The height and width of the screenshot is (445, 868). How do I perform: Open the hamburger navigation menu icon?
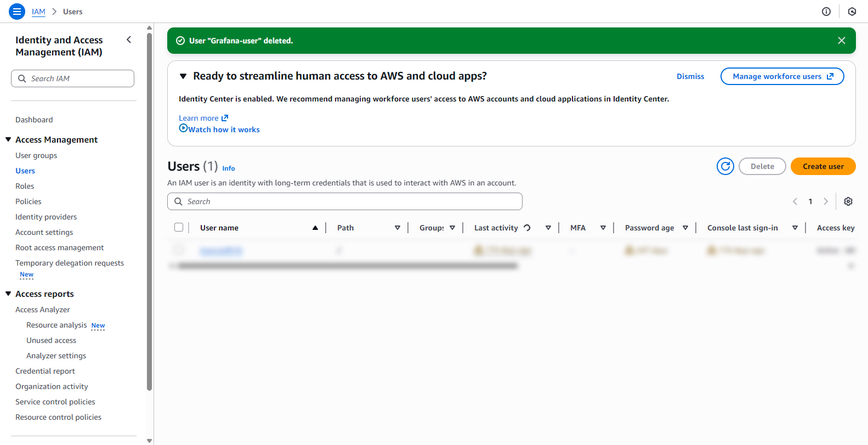(x=17, y=12)
